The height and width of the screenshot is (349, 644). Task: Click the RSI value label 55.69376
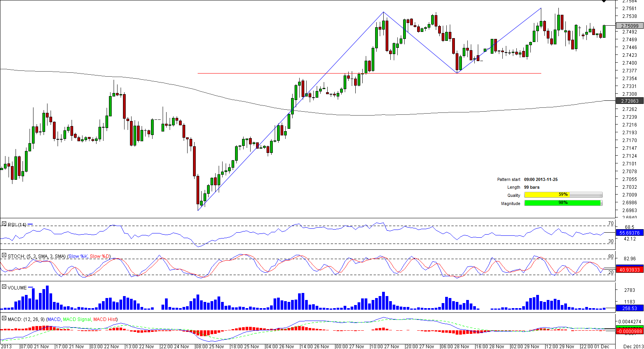coord(630,233)
